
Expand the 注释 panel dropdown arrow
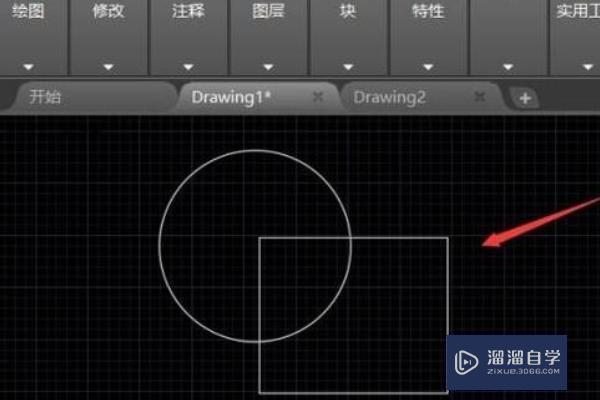188,67
